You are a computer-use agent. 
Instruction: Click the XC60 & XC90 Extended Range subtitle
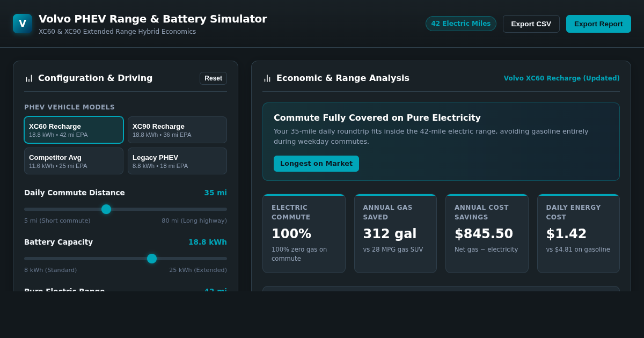[x=117, y=32]
